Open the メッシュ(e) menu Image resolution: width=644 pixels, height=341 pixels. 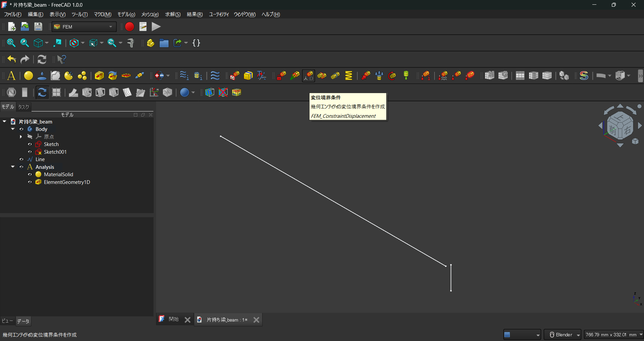click(150, 14)
